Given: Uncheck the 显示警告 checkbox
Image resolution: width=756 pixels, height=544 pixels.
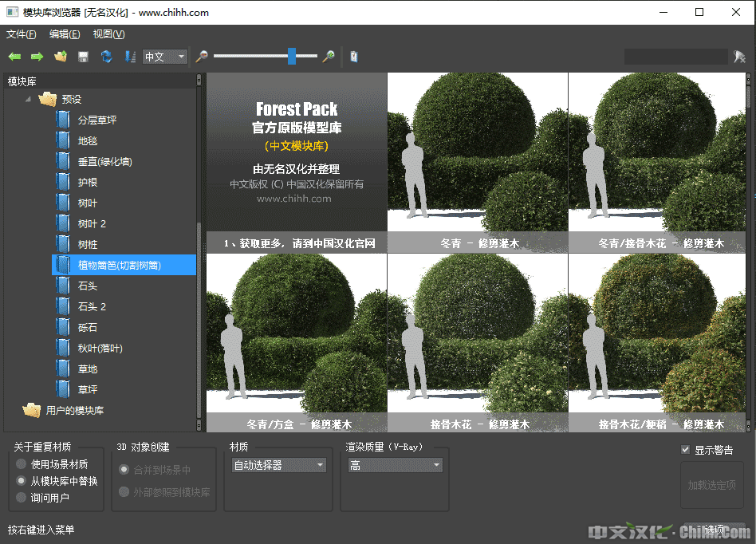Looking at the screenshot, I should (x=685, y=450).
